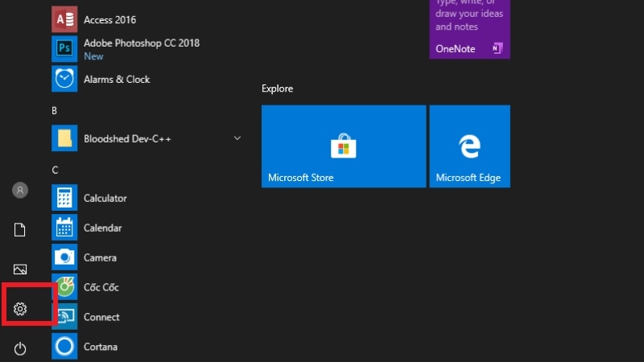Open the user account avatar
Image resolution: width=644 pixels, height=362 pixels.
(19, 190)
